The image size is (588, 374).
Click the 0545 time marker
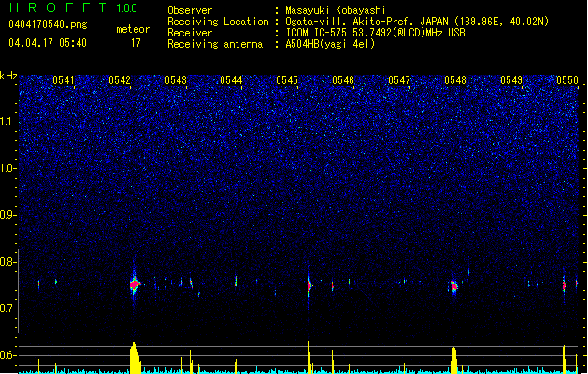(287, 80)
